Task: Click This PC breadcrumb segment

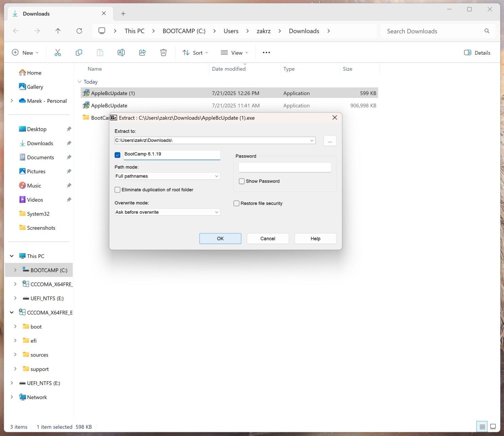Action: 135,31
